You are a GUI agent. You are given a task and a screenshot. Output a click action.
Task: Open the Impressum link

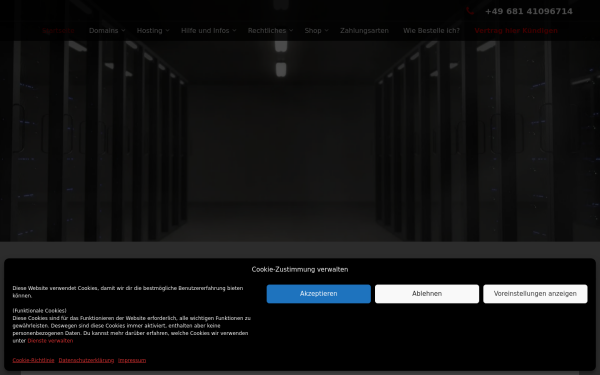pyautogui.click(x=132, y=360)
